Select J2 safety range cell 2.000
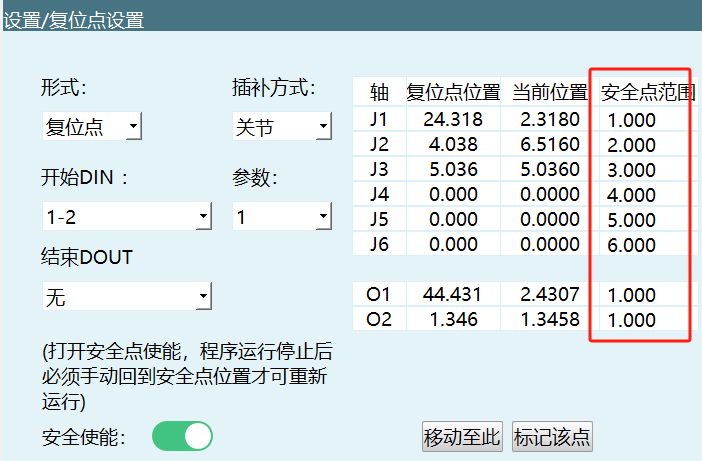This screenshot has width=702, height=461. [648, 145]
